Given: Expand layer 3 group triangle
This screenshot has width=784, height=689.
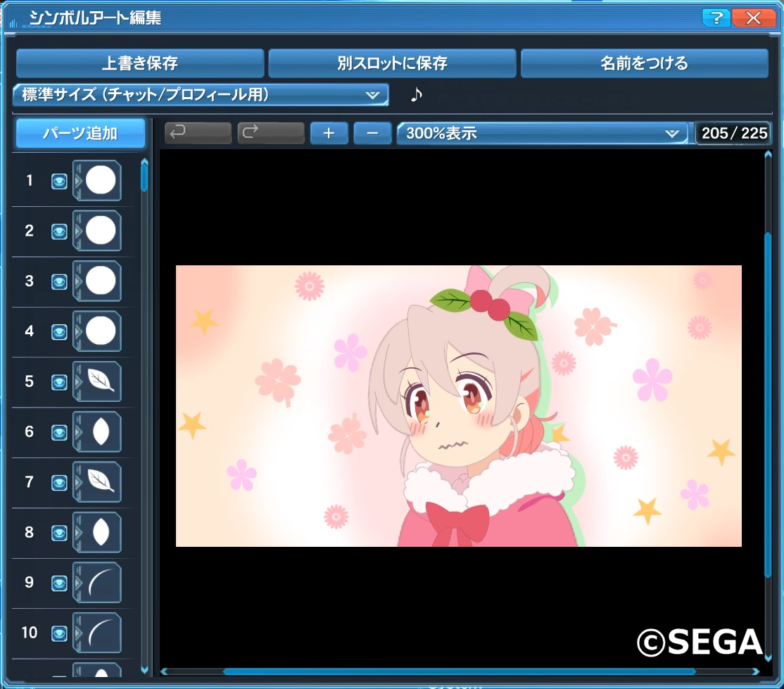Looking at the screenshot, I should (x=78, y=281).
